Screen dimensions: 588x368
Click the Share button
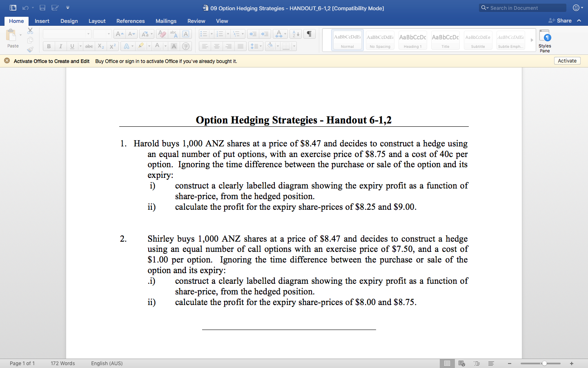pos(560,20)
